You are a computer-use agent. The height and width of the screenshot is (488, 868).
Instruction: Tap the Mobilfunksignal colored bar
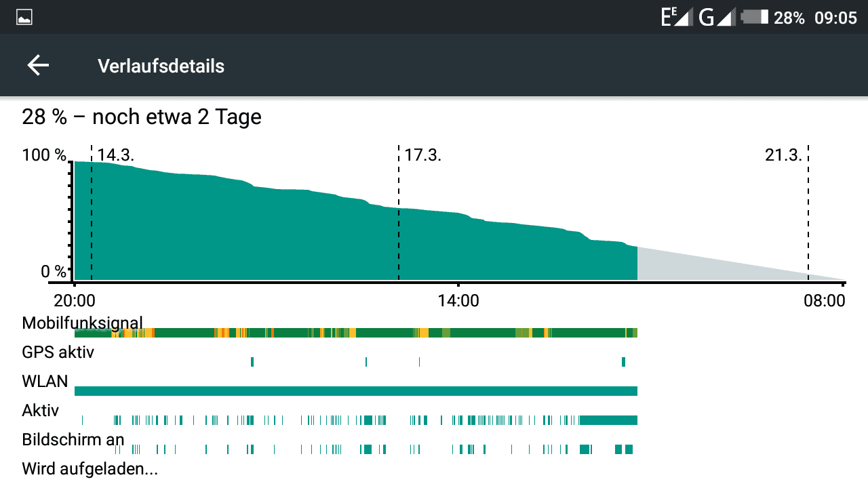point(356,333)
